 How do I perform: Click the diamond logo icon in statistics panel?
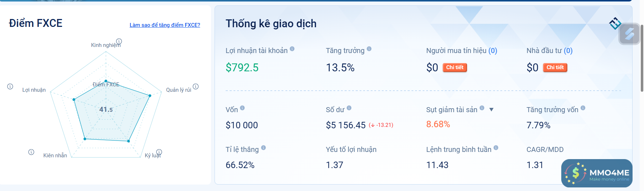pos(615,23)
